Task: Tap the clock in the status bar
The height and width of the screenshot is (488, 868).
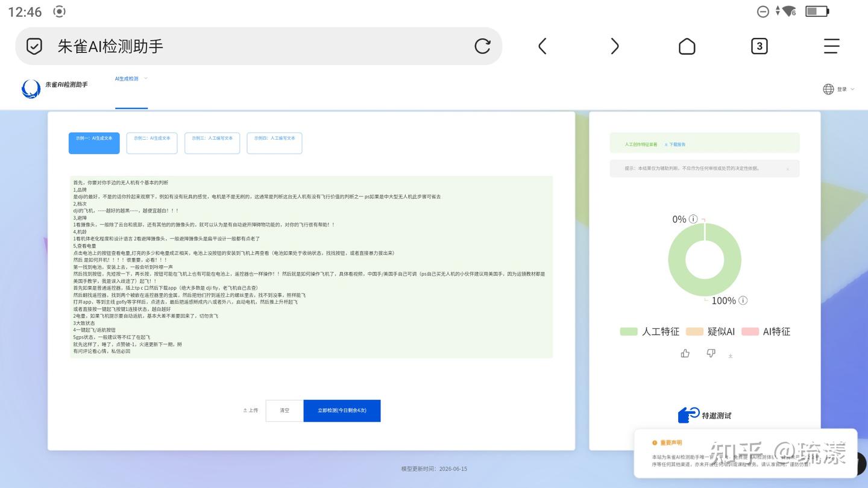Action: [x=25, y=11]
